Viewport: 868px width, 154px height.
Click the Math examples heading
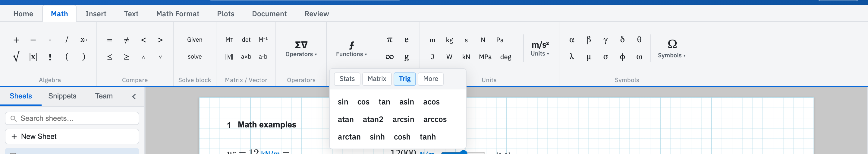coord(267,125)
